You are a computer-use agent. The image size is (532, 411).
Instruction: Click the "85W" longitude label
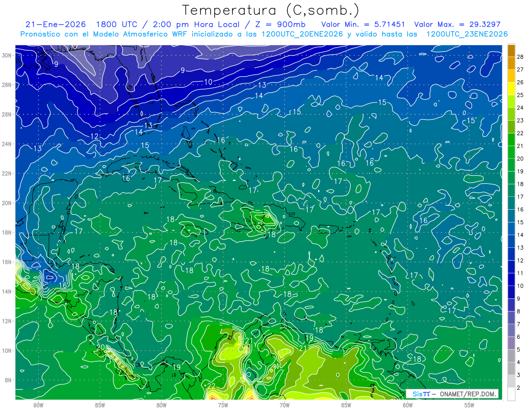click(100, 405)
